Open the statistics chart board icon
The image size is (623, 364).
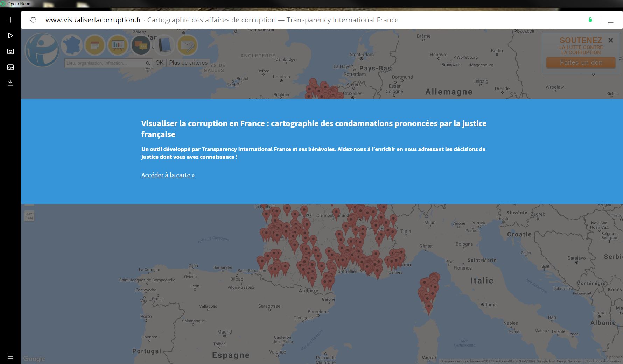click(118, 45)
